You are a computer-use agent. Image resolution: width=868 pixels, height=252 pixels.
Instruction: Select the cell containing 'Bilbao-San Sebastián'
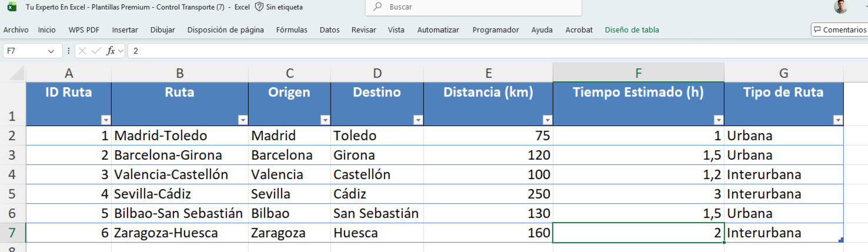click(x=179, y=213)
